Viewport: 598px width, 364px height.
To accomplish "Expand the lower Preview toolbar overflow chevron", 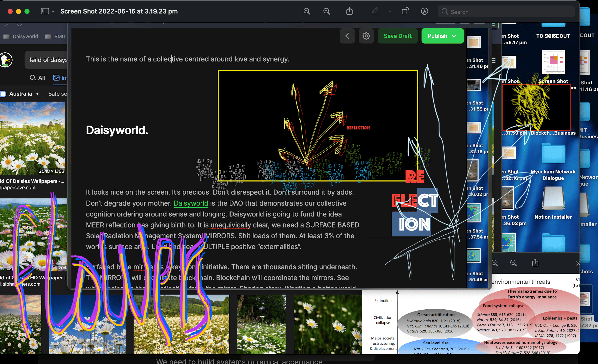I will (577, 263).
